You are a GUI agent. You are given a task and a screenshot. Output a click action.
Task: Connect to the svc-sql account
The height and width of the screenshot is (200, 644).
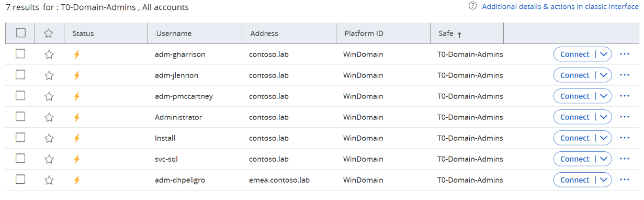click(574, 159)
